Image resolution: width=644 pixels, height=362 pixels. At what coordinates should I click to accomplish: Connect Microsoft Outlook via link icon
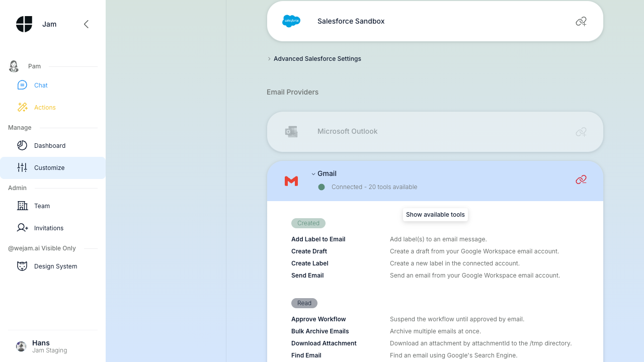click(x=581, y=132)
